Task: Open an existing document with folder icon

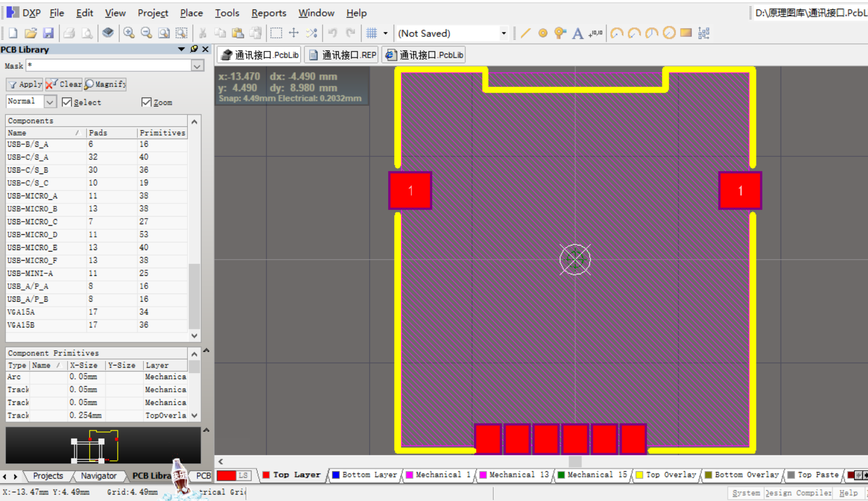Action: coord(31,33)
